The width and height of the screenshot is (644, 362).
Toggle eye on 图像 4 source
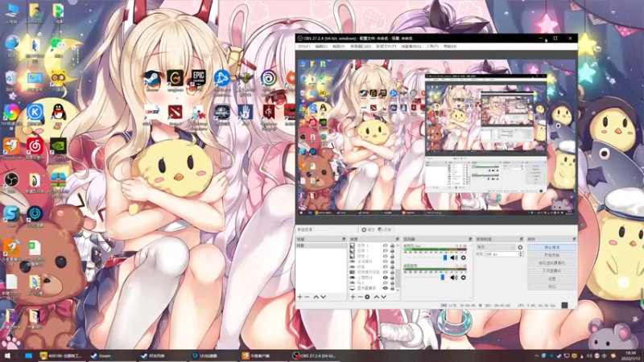tap(386, 245)
